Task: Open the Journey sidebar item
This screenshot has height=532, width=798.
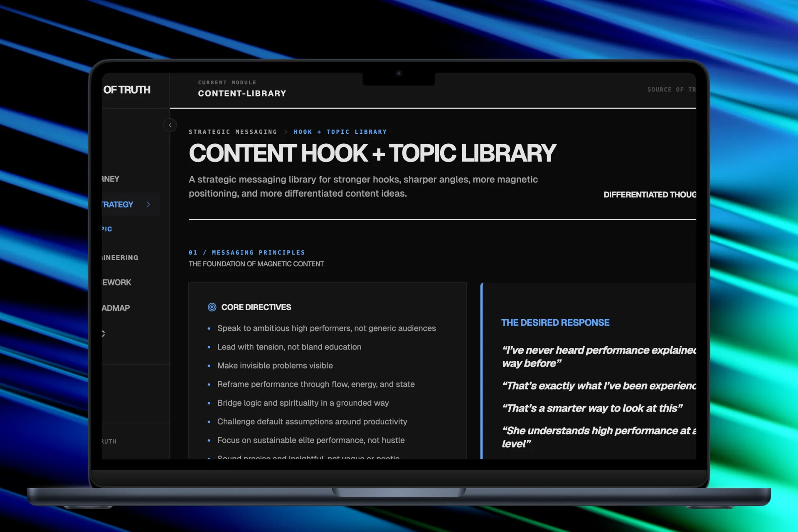Action: click(x=111, y=179)
